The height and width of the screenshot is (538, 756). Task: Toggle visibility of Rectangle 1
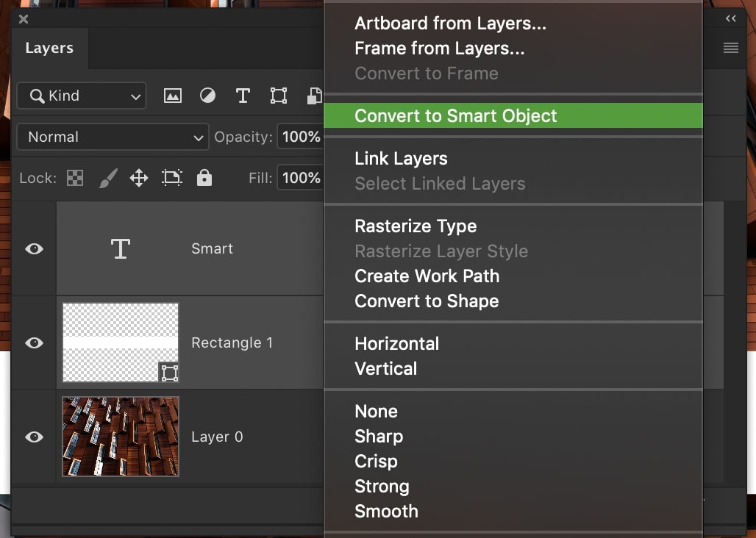33,342
